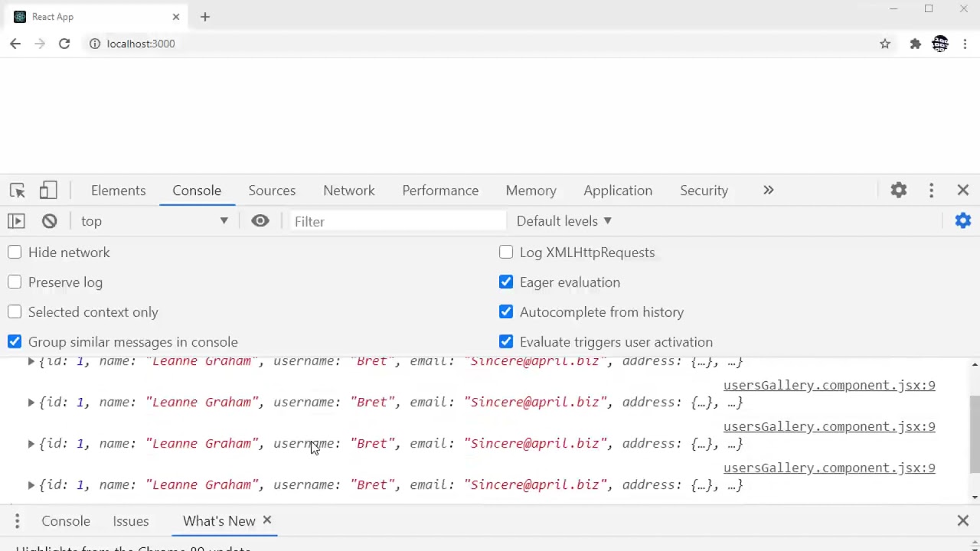
Task: Select the What's New drawer tab
Action: click(x=219, y=521)
